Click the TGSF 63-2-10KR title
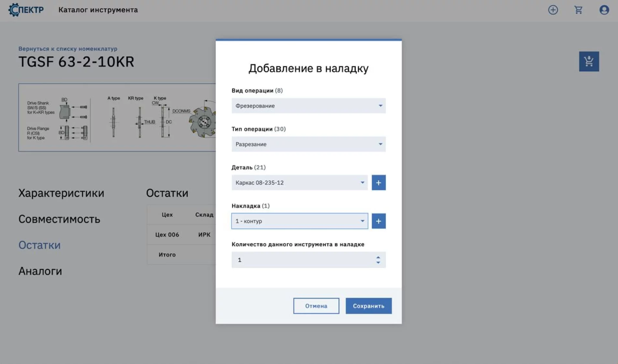The image size is (618, 364). 76,62
